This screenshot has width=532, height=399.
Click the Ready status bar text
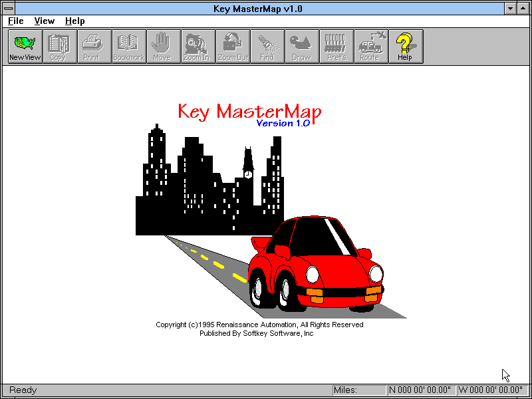click(23, 390)
